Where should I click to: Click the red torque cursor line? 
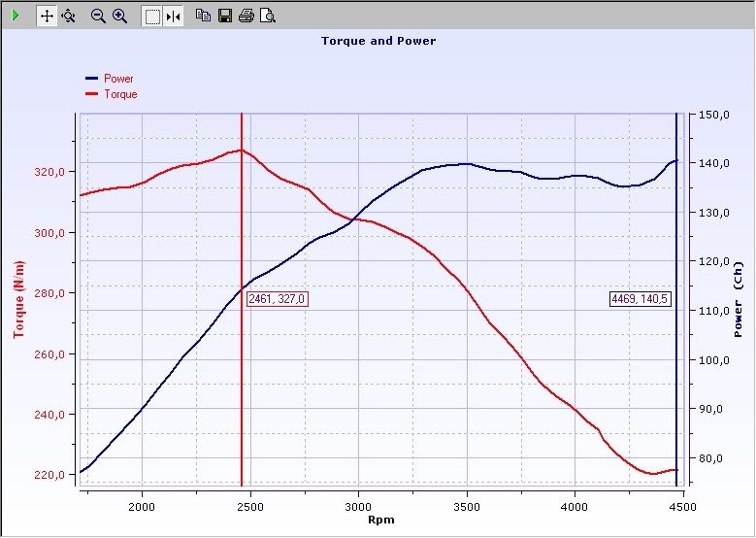point(242,388)
